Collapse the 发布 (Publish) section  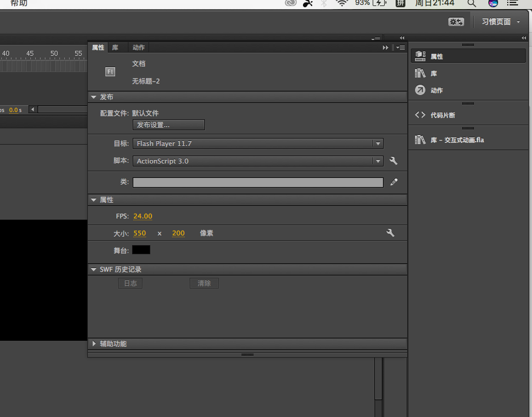pyautogui.click(x=94, y=97)
